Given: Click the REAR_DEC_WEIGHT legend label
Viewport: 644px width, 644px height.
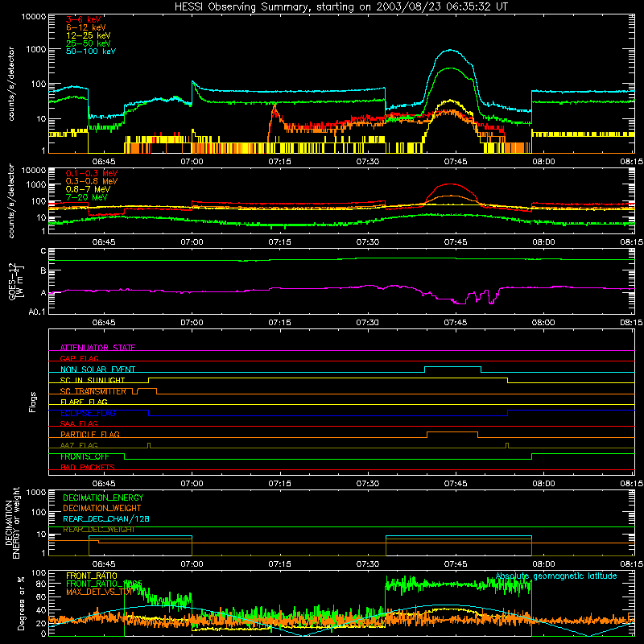Looking at the screenshot, I should click(x=98, y=530).
